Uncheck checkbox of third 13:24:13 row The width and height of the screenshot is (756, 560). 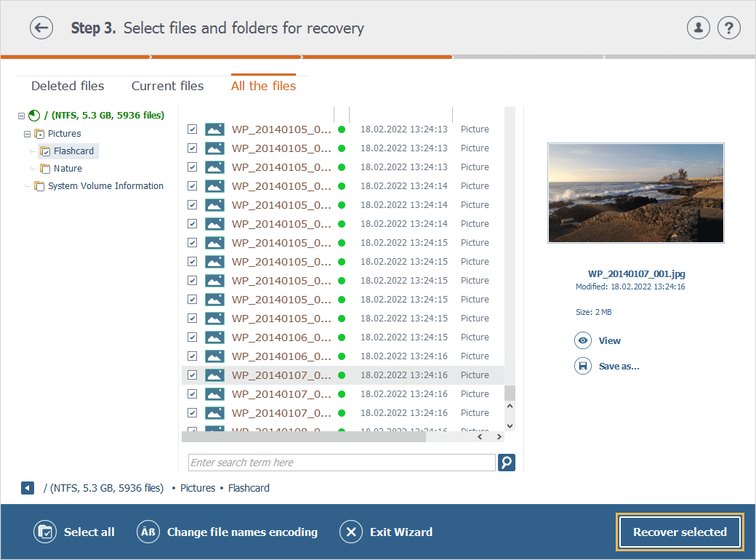(x=193, y=167)
